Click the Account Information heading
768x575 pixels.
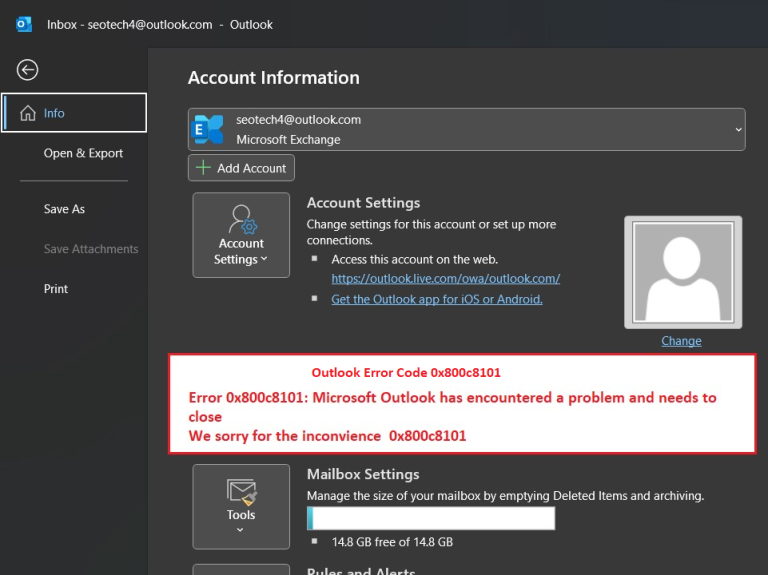pyautogui.click(x=274, y=77)
